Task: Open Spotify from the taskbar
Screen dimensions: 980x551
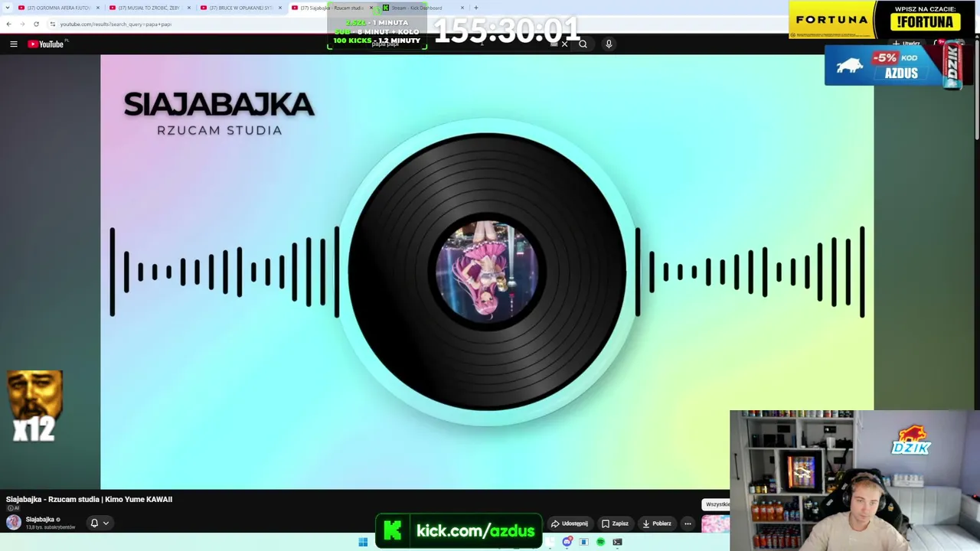Action: pyautogui.click(x=601, y=542)
